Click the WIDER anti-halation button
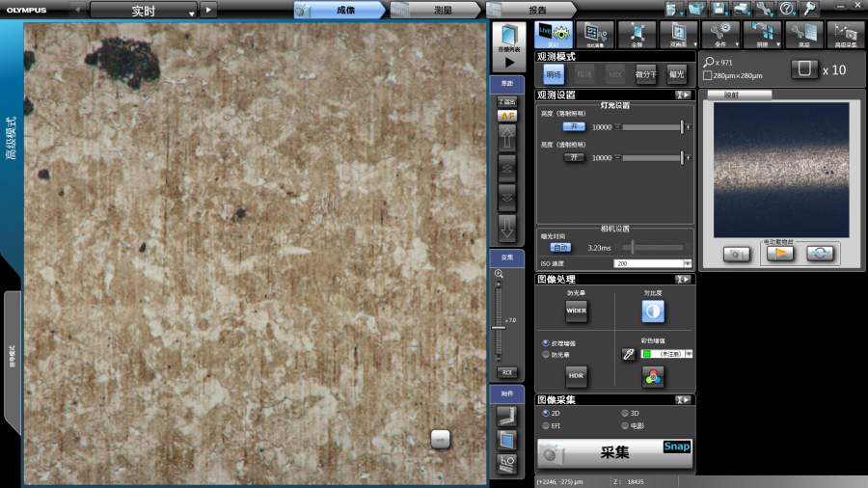Image resolution: width=868 pixels, height=488 pixels. pos(577,311)
